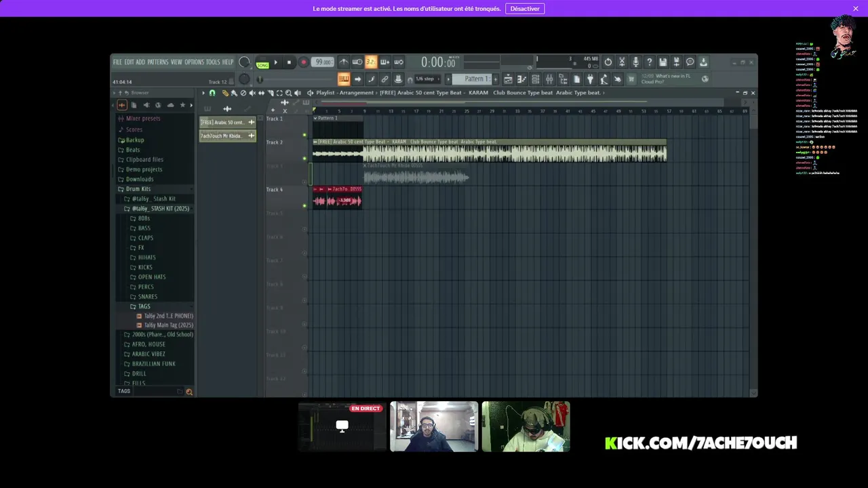The width and height of the screenshot is (868, 488).
Task: Select the playlist delete tool
Action: coord(243,93)
